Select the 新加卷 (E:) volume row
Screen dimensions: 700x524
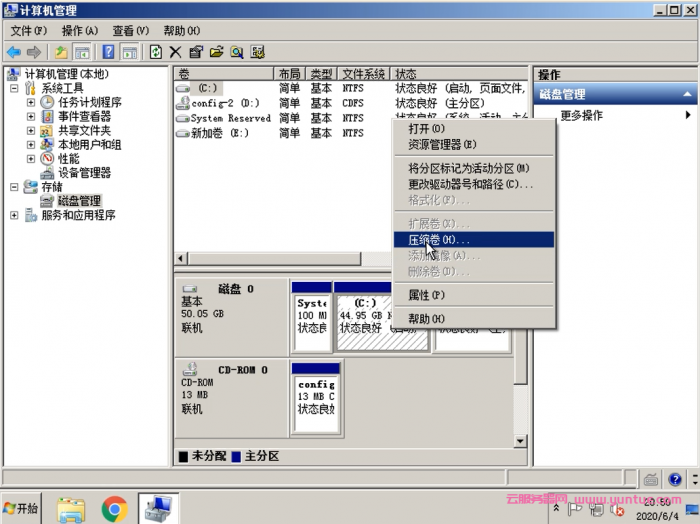coord(219,133)
